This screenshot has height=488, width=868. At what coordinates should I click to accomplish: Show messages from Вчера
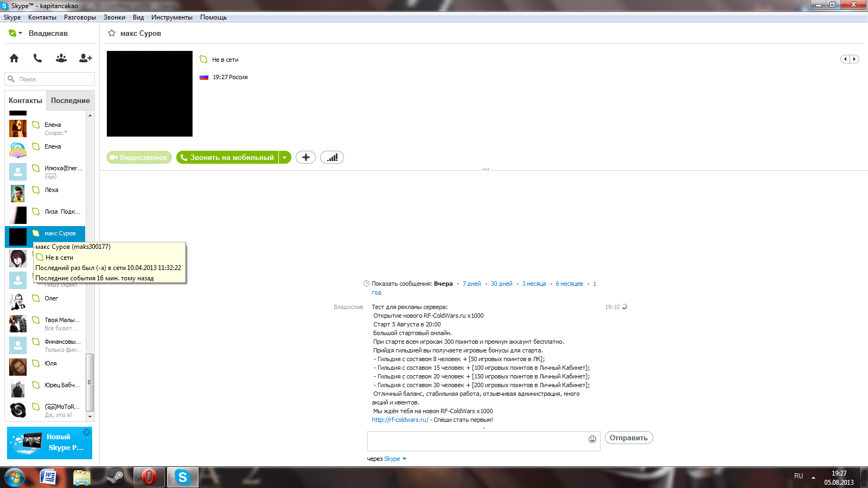(x=443, y=284)
